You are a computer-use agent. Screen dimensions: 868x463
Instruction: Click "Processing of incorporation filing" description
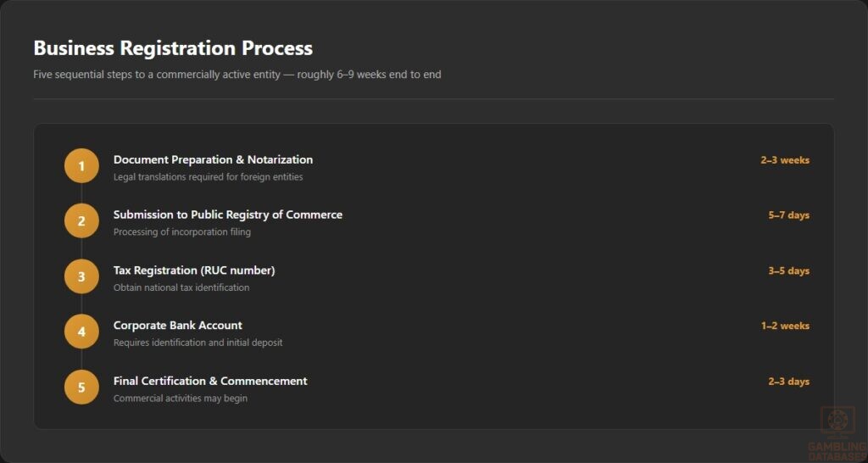point(182,232)
